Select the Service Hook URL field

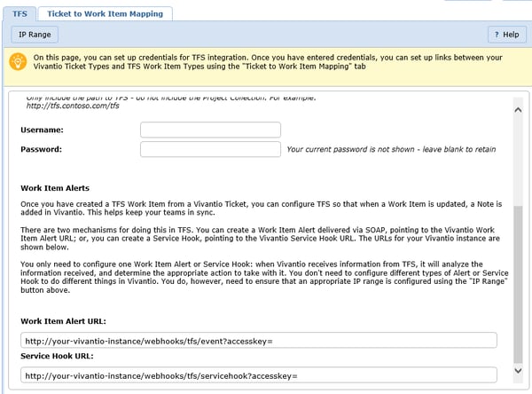(x=258, y=375)
